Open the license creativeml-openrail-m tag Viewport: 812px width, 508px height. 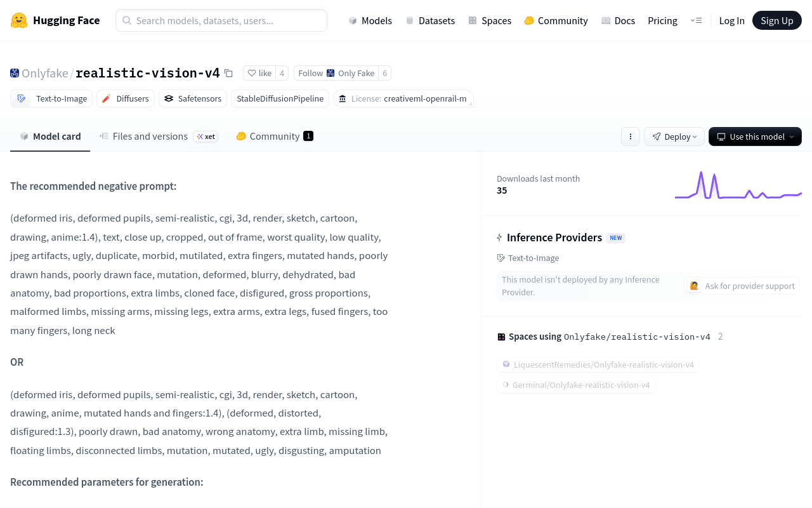(x=403, y=98)
